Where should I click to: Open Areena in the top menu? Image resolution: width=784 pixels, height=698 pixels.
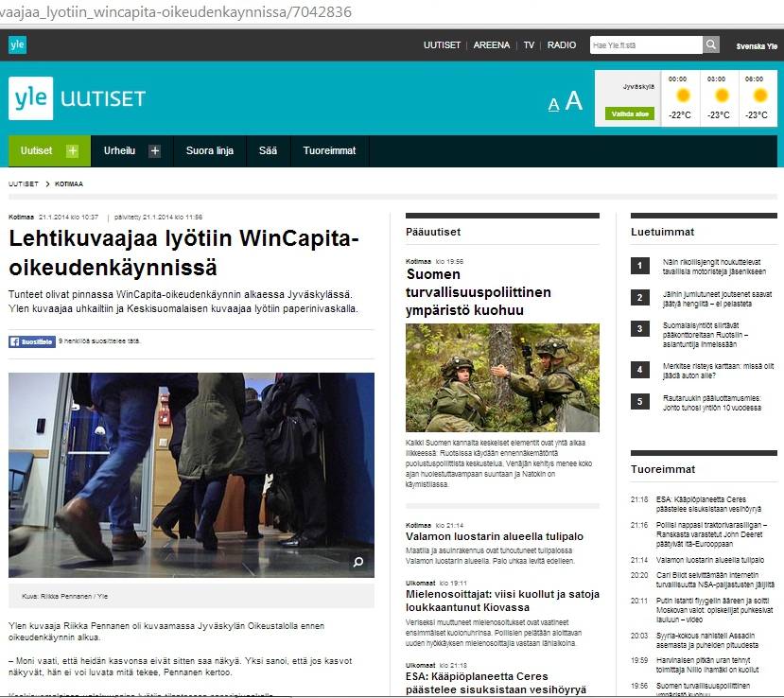pyautogui.click(x=491, y=44)
